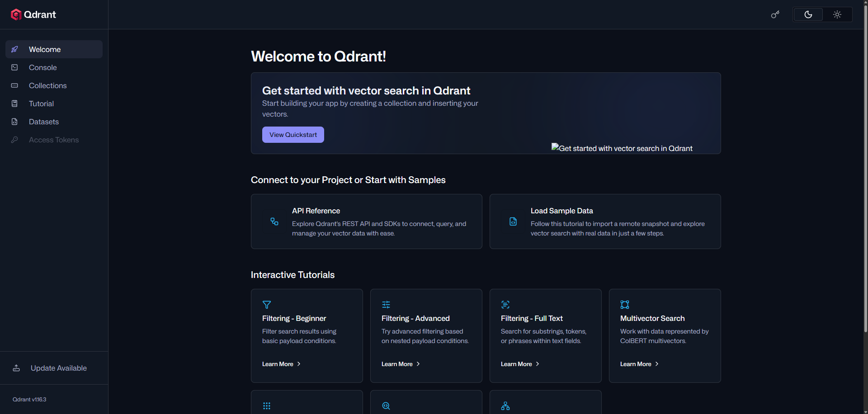Click the API Reference card icon
Image resolution: width=868 pixels, height=414 pixels.
[x=274, y=221]
